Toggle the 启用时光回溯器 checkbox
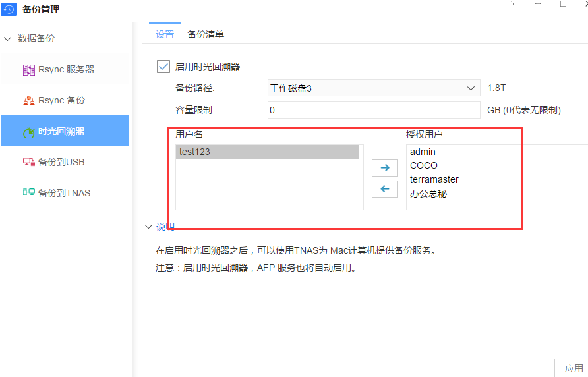The width and height of the screenshot is (588, 377). [163, 66]
